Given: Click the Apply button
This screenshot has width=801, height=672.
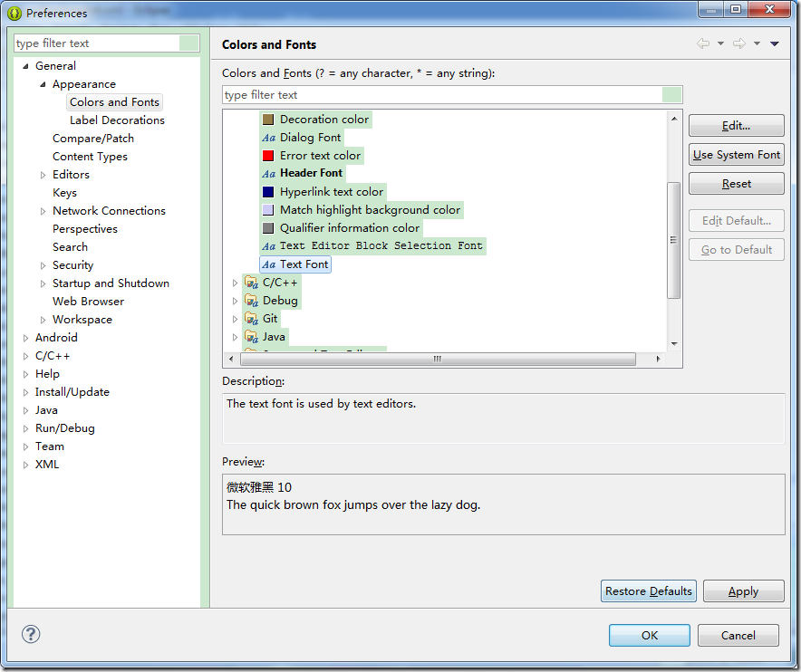Looking at the screenshot, I should (743, 590).
